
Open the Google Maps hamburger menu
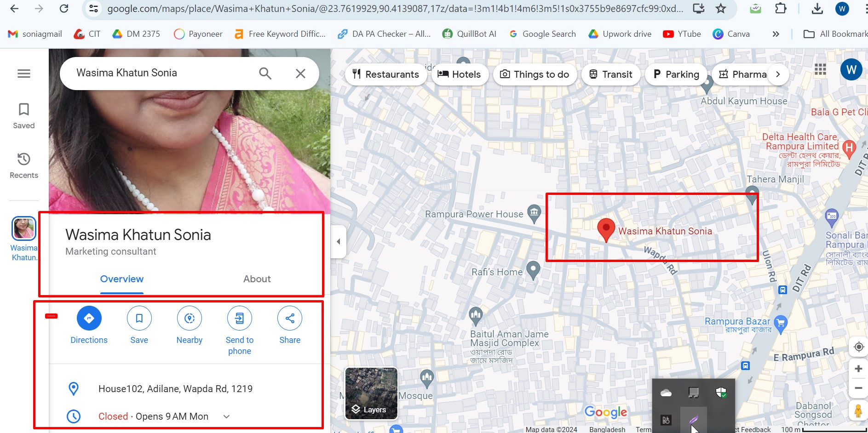[23, 73]
